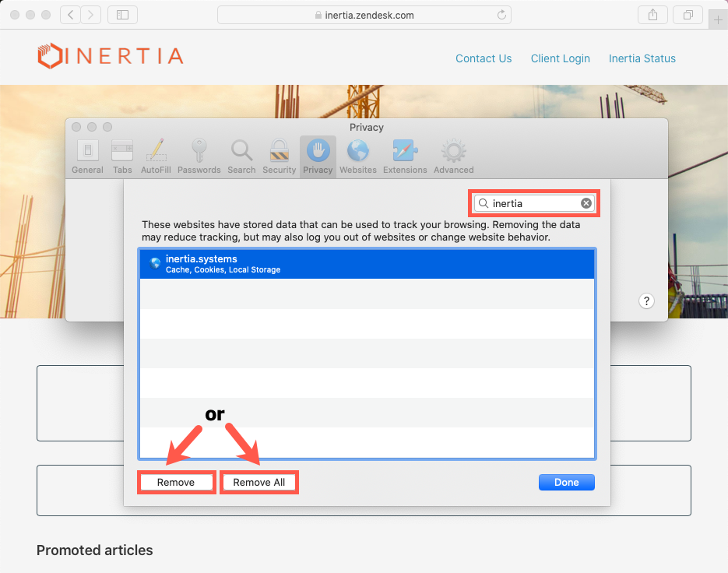Open the Client Login link
728x573 pixels.
tap(560, 58)
